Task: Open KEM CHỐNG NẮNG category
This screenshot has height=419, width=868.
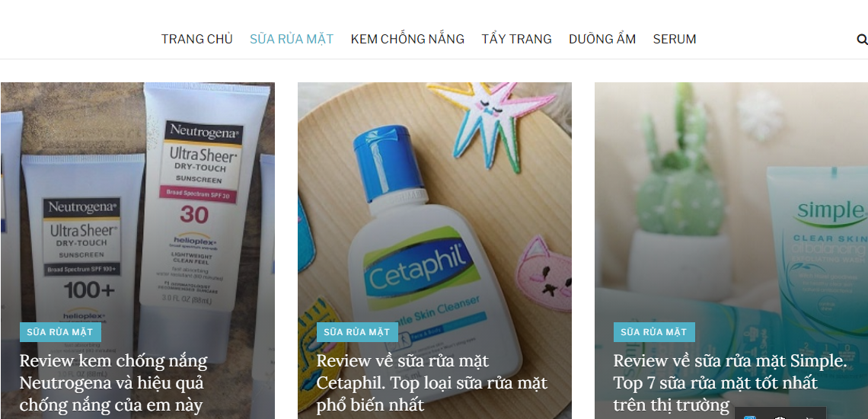Action: (407, 39)
